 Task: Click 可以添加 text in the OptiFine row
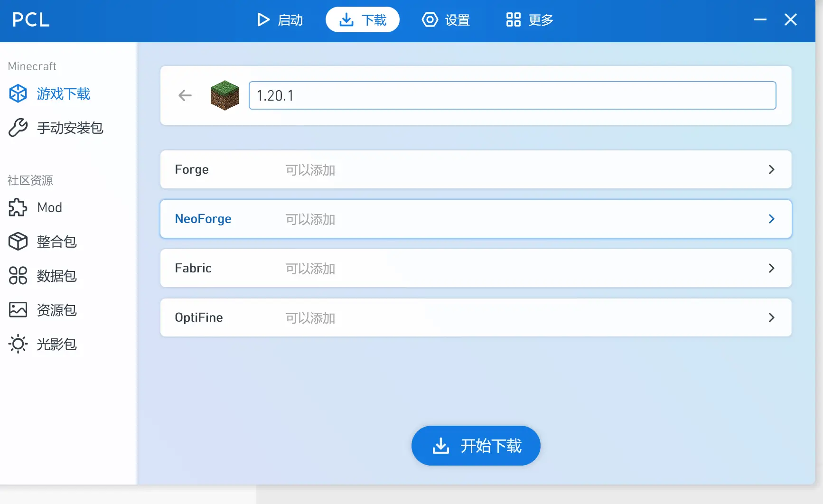(310, 318)
